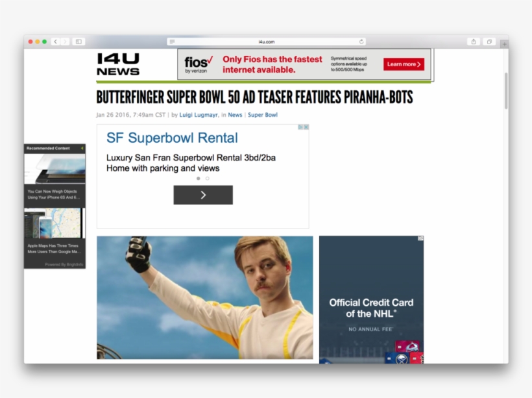
Task: Open the Super Bowl category link
Action: pyautogui.click(x=263, y=115)
